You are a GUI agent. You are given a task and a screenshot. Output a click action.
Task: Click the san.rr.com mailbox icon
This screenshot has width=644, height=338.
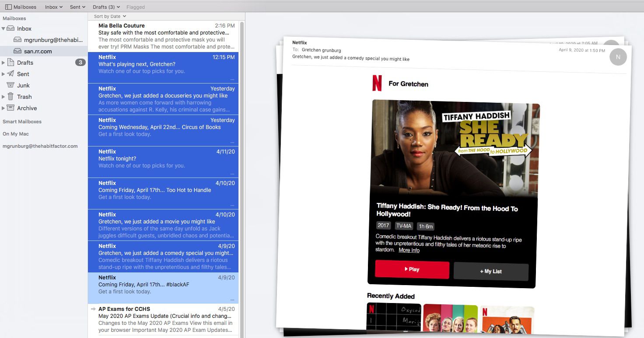(17, 51)
